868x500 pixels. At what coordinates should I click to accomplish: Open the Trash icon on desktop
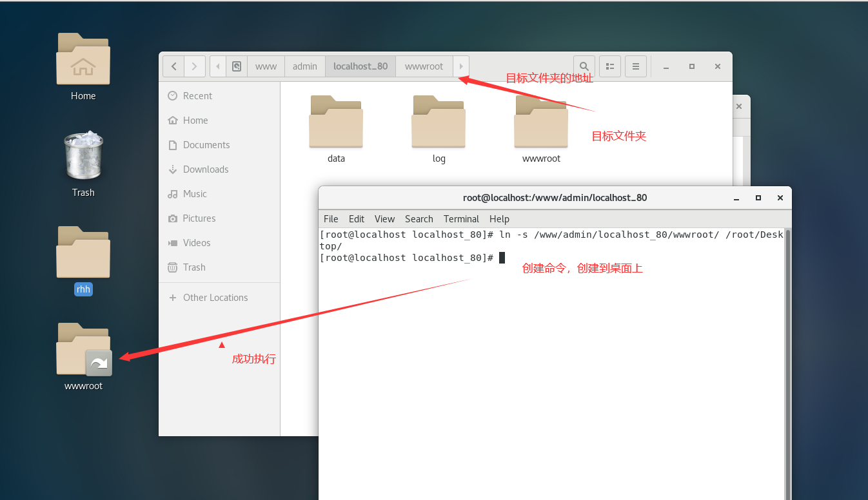(x=83, y=157)
